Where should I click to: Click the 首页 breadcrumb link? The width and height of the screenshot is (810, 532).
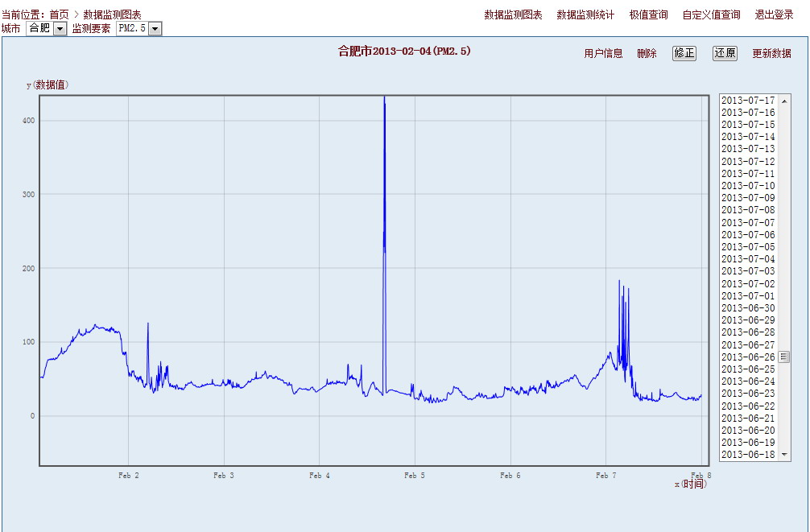pyautogui.click(x=59, y=14)
